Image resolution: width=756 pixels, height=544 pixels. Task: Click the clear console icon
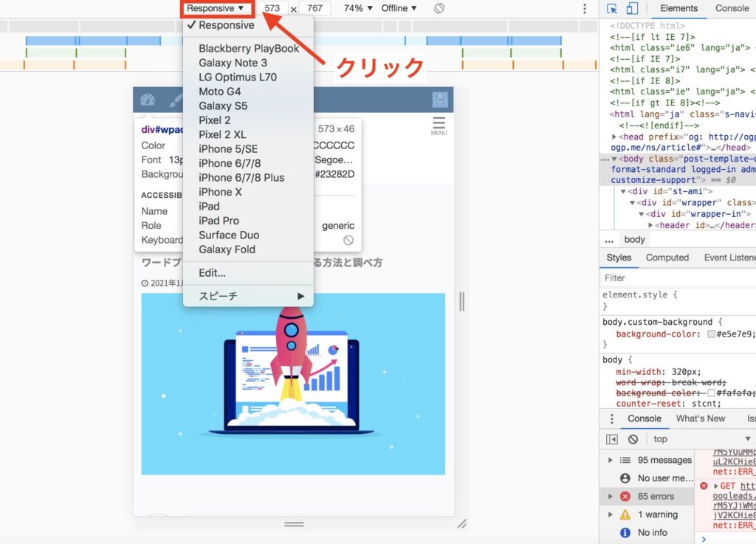[633, 439]
